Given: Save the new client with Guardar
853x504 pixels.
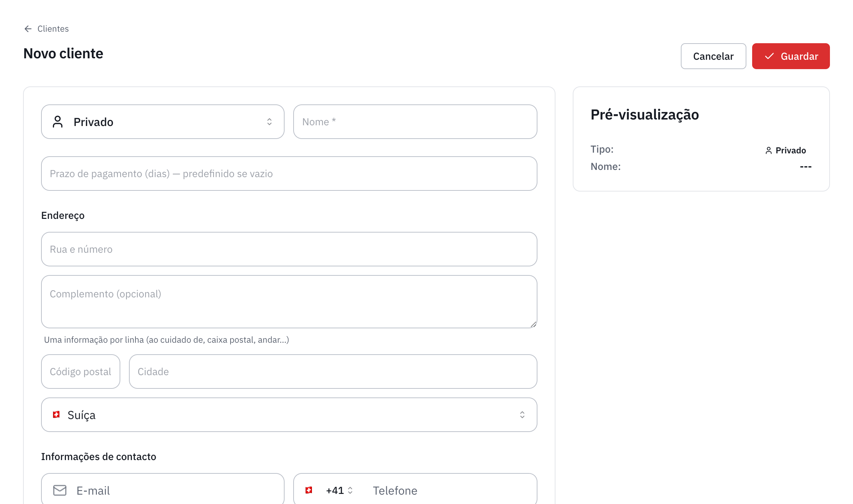Looking at the screenshot, I should click(791, 56).
